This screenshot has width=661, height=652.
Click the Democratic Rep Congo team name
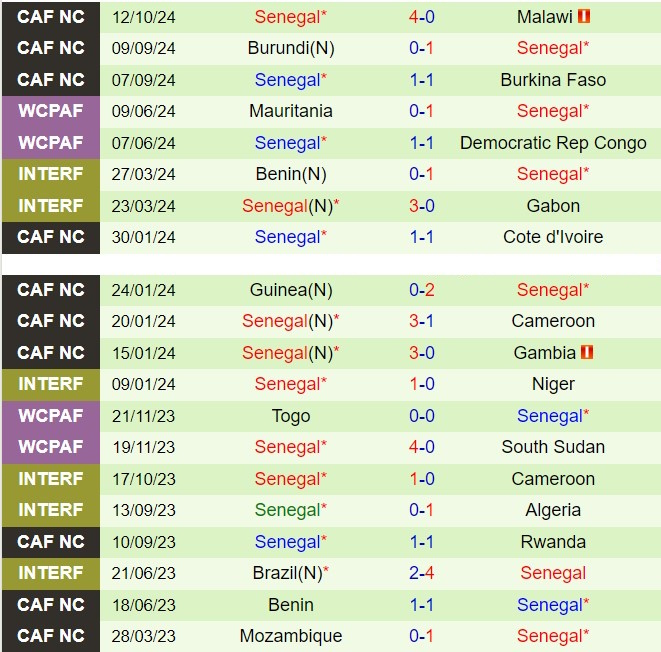[553, 143]
